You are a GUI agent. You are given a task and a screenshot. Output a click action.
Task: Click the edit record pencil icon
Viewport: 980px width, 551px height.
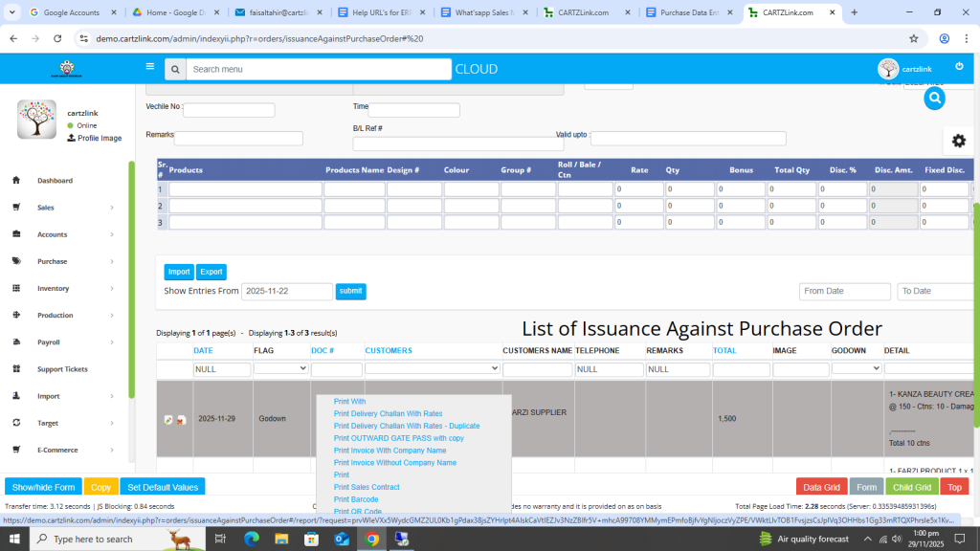coord(168,420)
